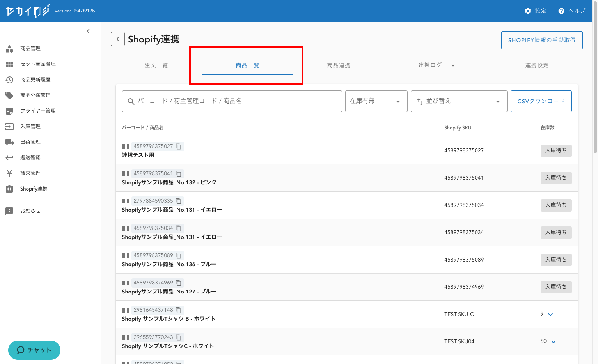
Task: Copy barcode 4589798375027 with copy icon
Action: pyautogui.click(x=179, y=147)
